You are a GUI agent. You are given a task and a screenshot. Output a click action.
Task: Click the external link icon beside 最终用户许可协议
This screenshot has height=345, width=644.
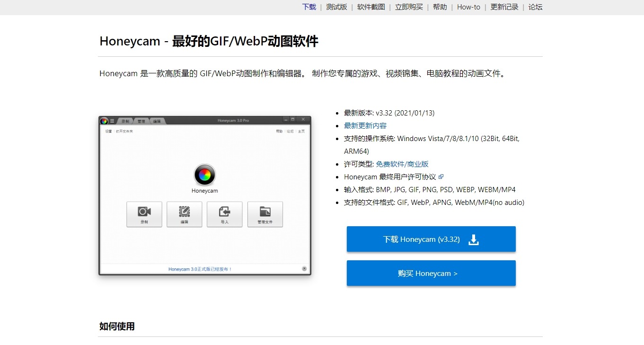(x=441, y=177)
